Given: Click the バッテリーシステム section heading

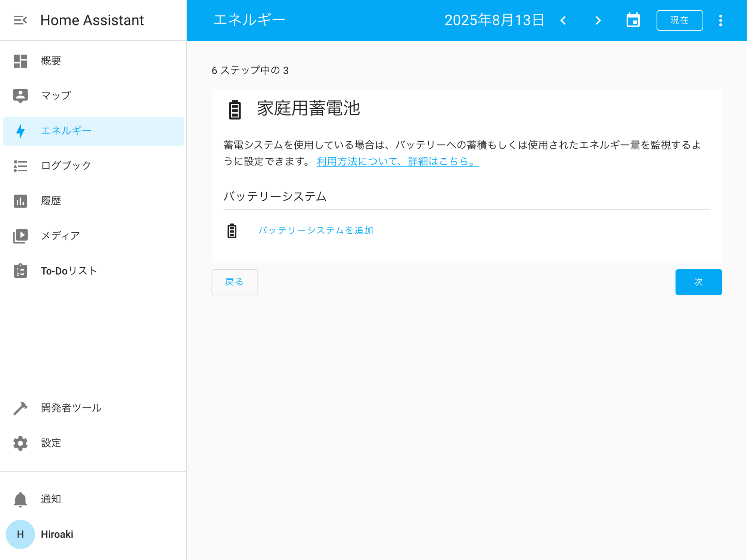Looking at the screenshot, I should [275, 196].
